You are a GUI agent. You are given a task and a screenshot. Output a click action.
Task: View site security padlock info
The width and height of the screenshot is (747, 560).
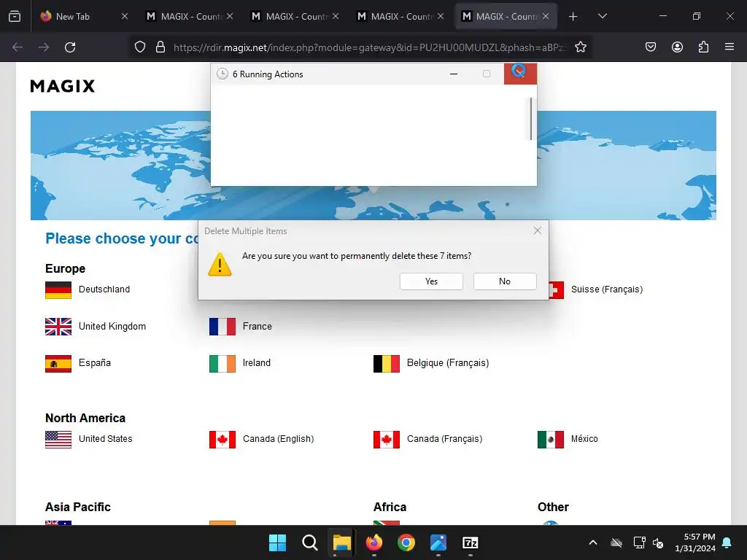pos(160,47)
